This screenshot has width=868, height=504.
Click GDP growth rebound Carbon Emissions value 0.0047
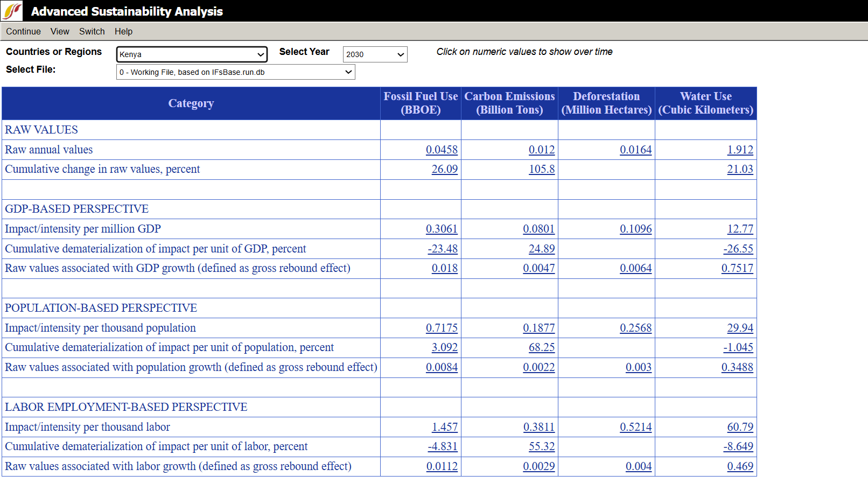pos(538,268)
